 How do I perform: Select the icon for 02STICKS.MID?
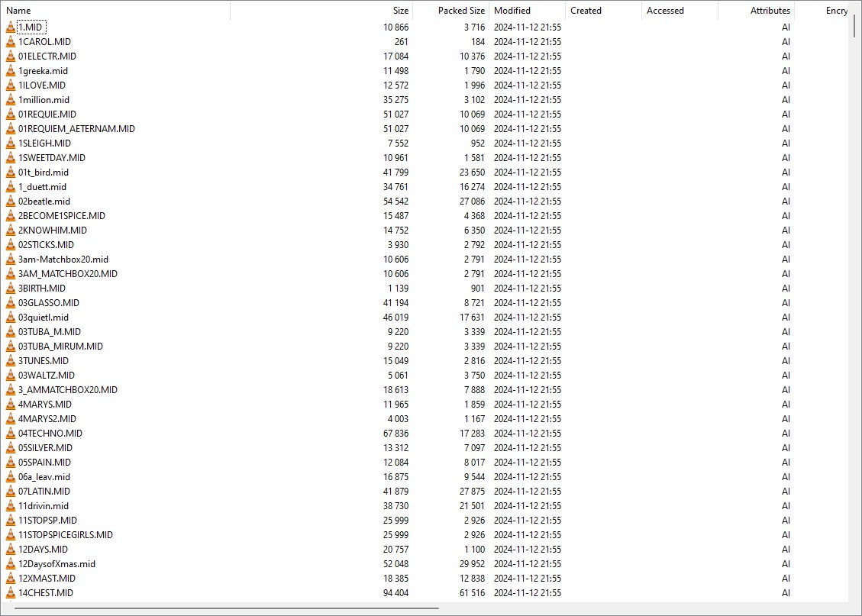pos(11,245)
